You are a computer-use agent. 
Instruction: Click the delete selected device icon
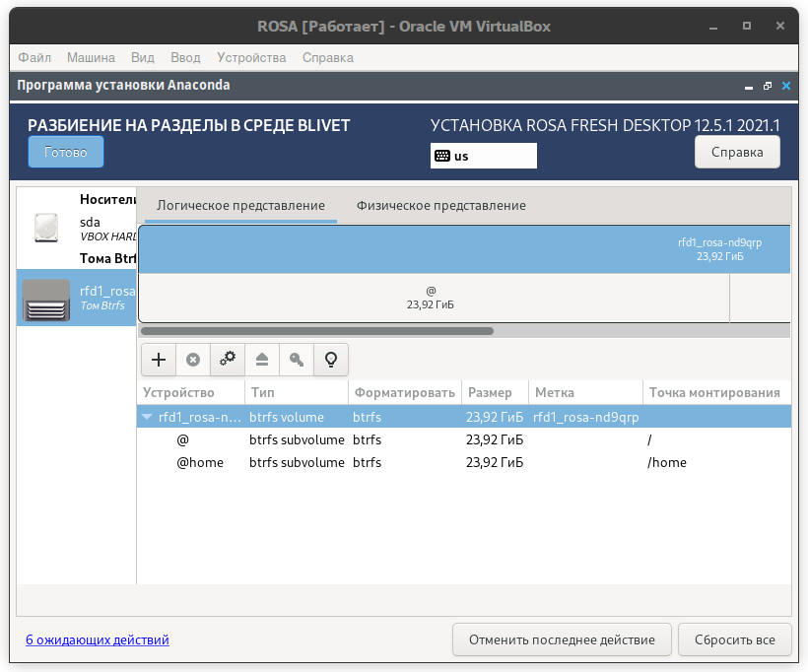pyautogui.click(x=193, y=360)
